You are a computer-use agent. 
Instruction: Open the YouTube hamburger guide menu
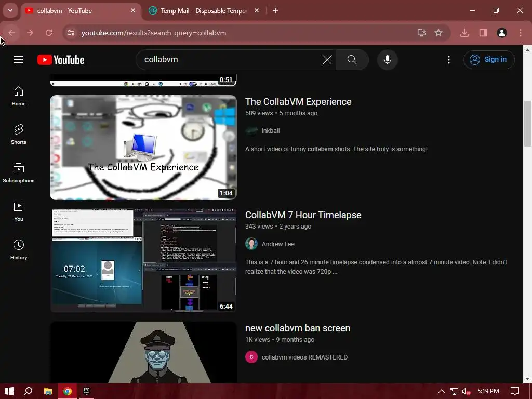coord(19,60)
